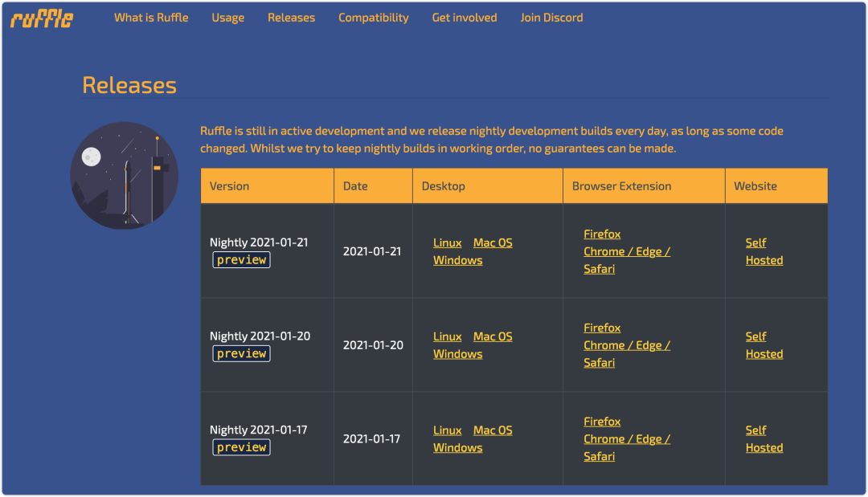Open the Compatibility page
Screen dimensions: 868x497
click(374, 18)
